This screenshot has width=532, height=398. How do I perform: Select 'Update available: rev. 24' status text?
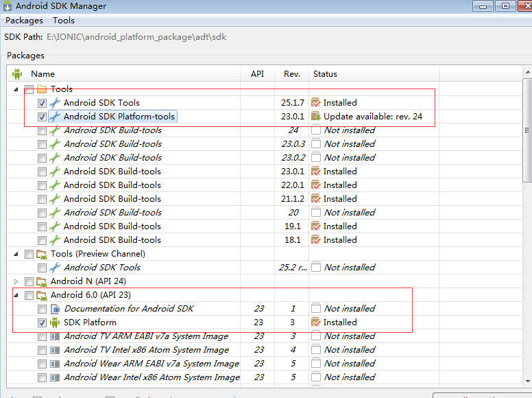click(373, 117)
